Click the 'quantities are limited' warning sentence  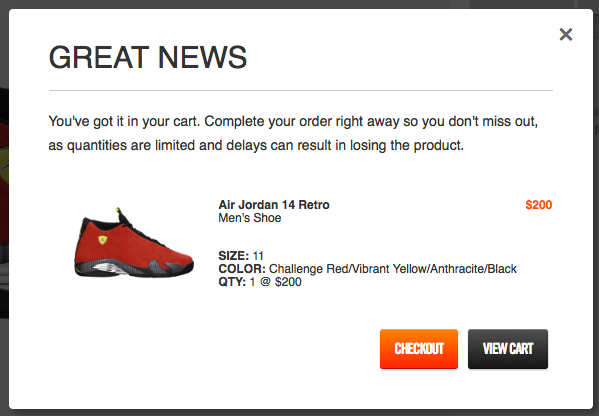[x=256, y=145]
